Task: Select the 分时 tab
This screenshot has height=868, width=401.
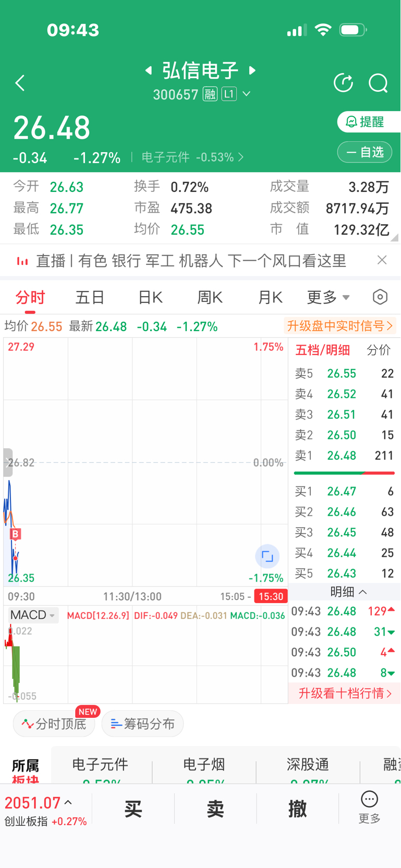Action: pyautogui.click(x=30, y=298)
